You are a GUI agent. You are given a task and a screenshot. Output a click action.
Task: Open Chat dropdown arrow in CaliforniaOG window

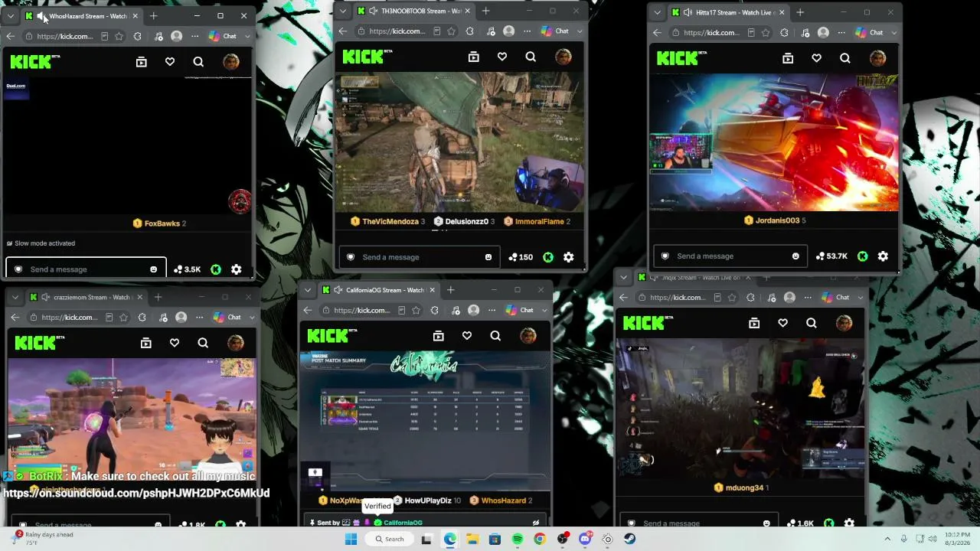pyautogui.click(x=545, y=310)
